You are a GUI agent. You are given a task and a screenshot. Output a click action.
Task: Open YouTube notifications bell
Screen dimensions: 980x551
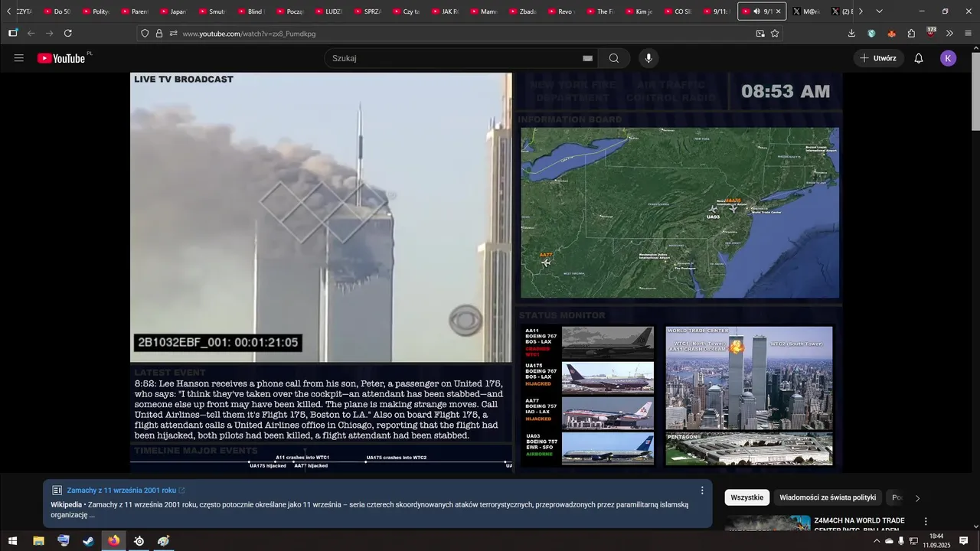[x=919, y=58]
